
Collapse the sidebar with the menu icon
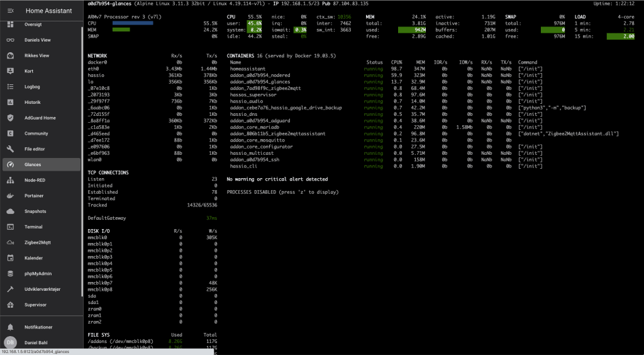[x=10, y=11]
